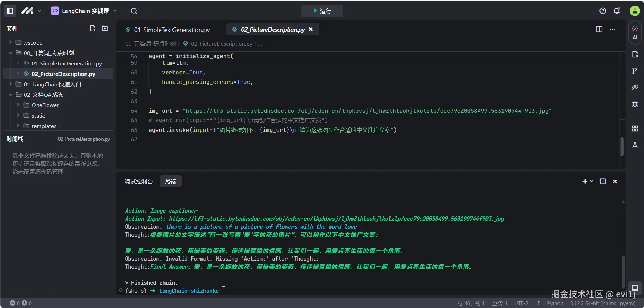Click the notification bell icon

tap(617, 11)
